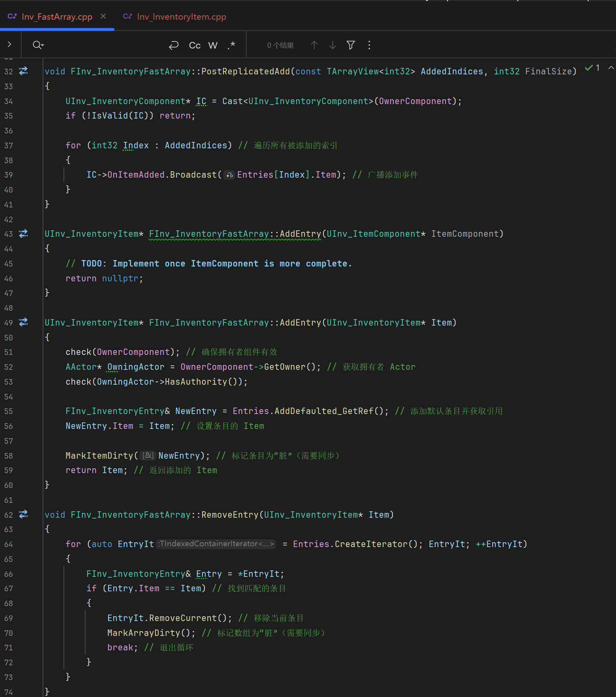Click gutter navigation icon on line 32

click(x=24, y=71)
